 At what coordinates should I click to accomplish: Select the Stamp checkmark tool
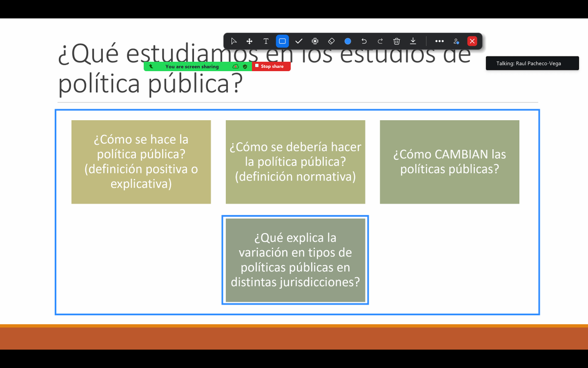click(x=298, y=41)
